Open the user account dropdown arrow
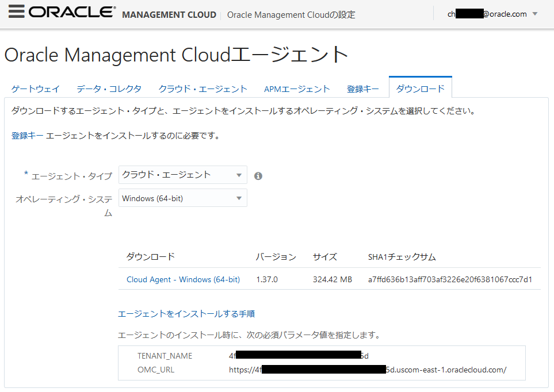This screenshot has width=554, height=392. [x=535, y=14]
